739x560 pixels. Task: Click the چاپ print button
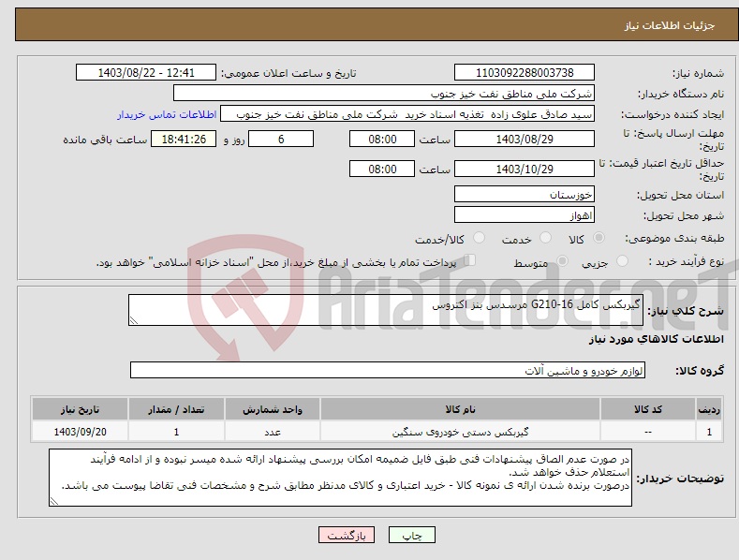pos(412,535)
